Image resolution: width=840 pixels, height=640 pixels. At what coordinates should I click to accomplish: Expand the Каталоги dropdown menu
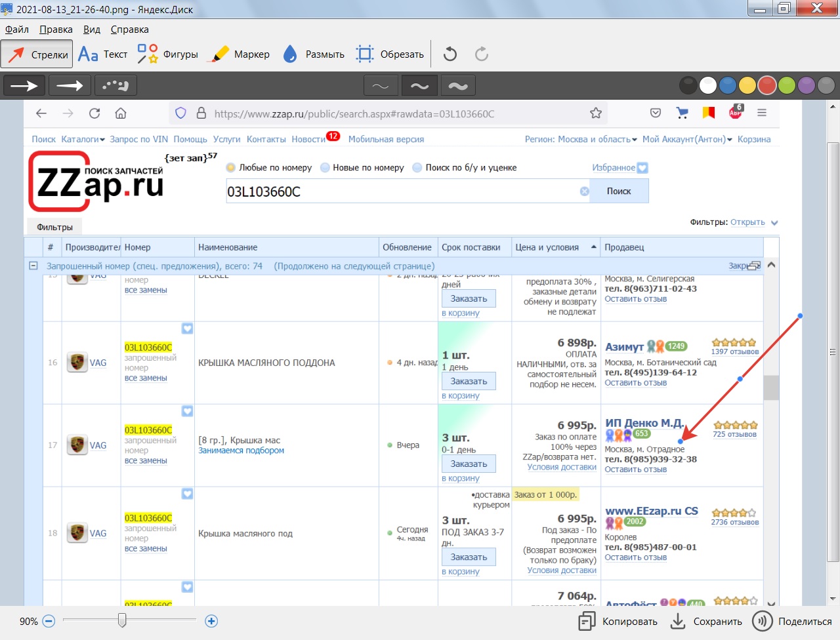(83, 139)
